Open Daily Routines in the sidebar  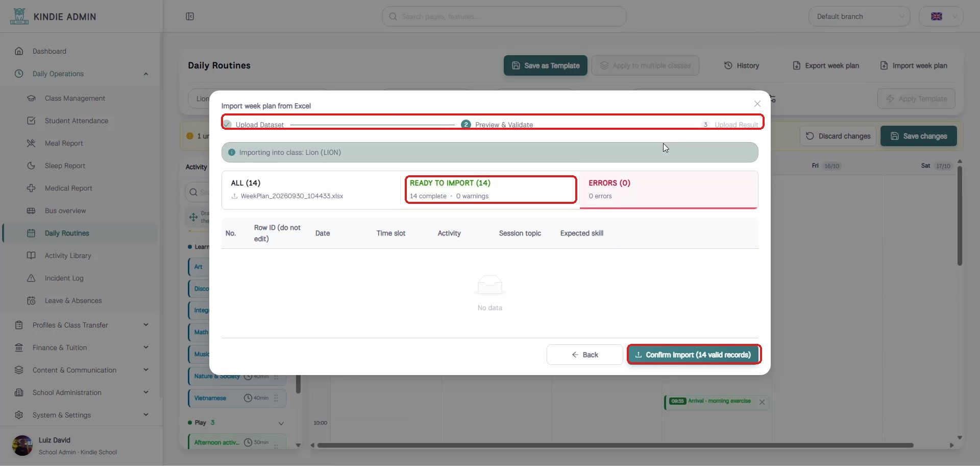[80, 233]
